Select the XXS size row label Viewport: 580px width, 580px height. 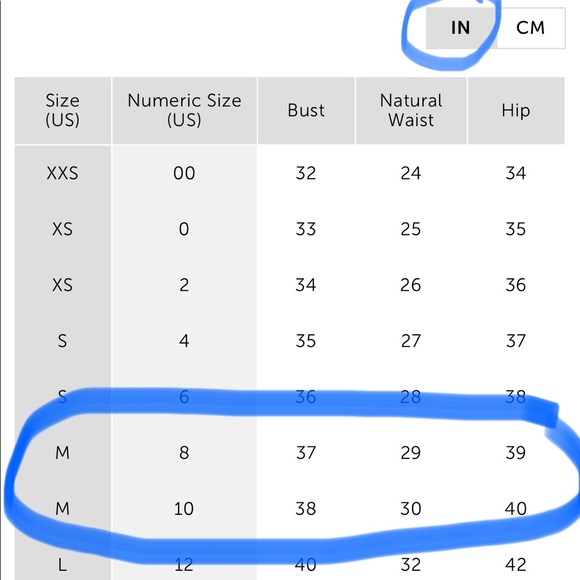[63, 173]
